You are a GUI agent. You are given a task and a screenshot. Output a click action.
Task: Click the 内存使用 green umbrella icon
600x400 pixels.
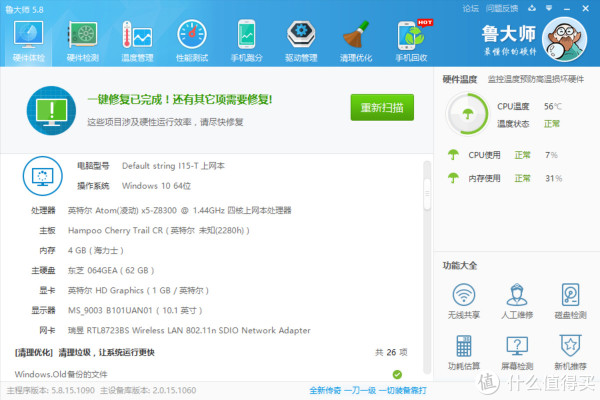tap(453, 178)
